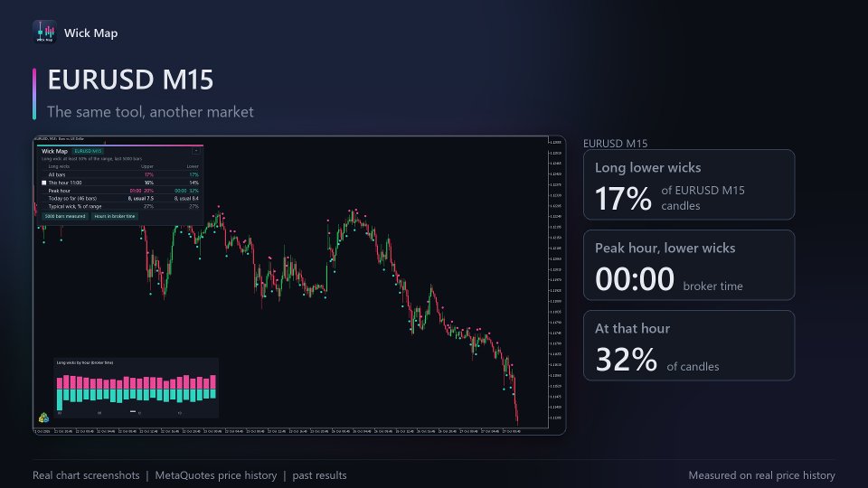Open the 'Long lower wicks 17%' card
This screenshot has height=488, width=868.
(x=689, y=184)
